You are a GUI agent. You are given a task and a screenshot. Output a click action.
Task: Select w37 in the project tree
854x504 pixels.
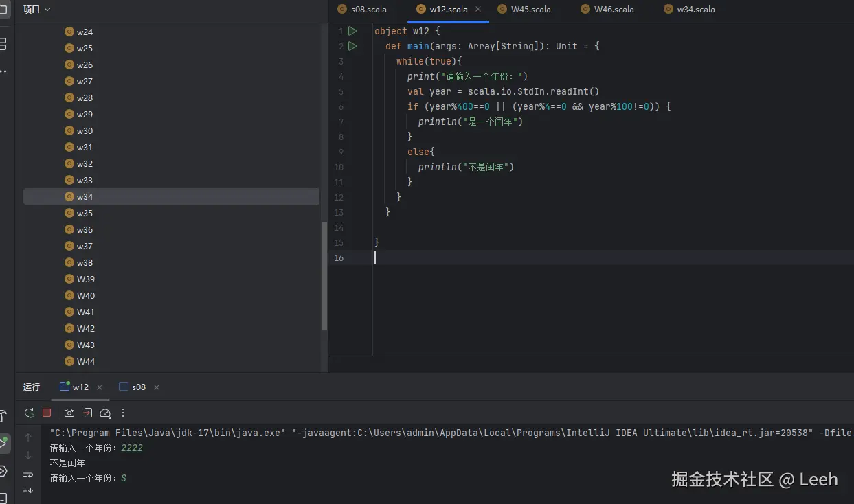click(x=171, y=247)
